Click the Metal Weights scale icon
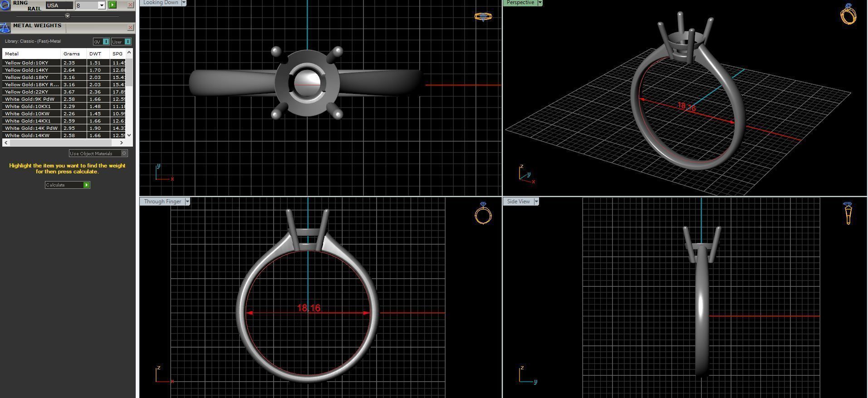The height and width of the screenshot is (398, 868). click(x=5, y=28)
